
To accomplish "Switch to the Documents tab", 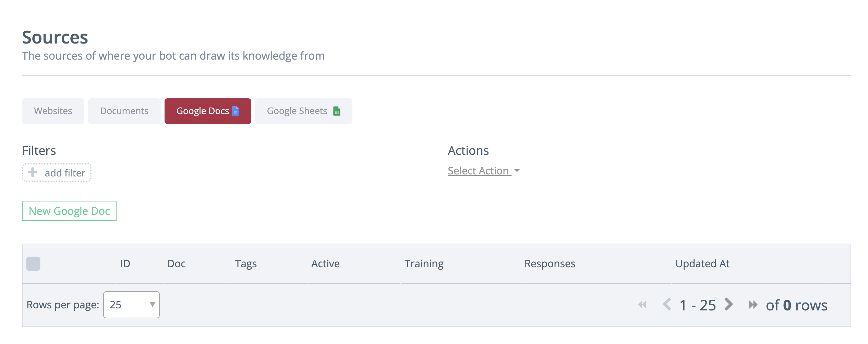I will coord(124,111).
